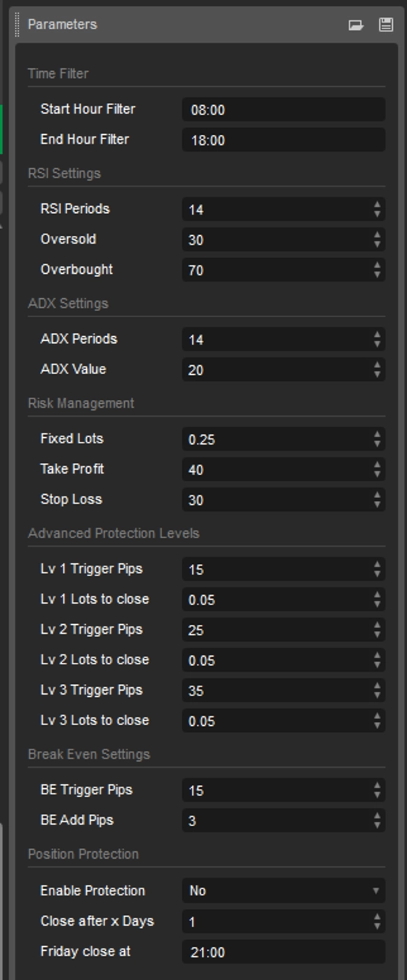Increase Lv 3 Trigger Pips
This screenshot has width=407, height=980.
click(378, 686)
